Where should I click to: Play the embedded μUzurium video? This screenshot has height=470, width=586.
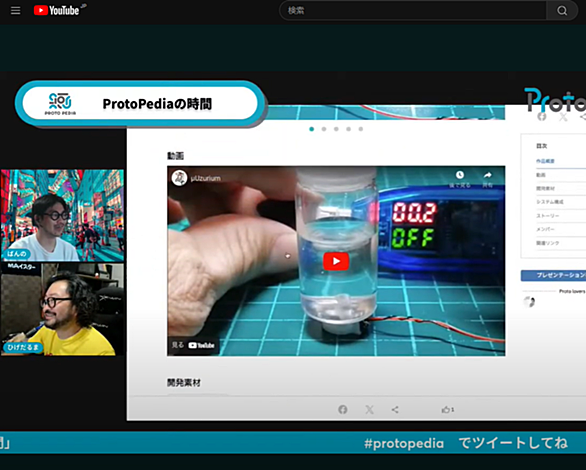[x=336, y=261]
